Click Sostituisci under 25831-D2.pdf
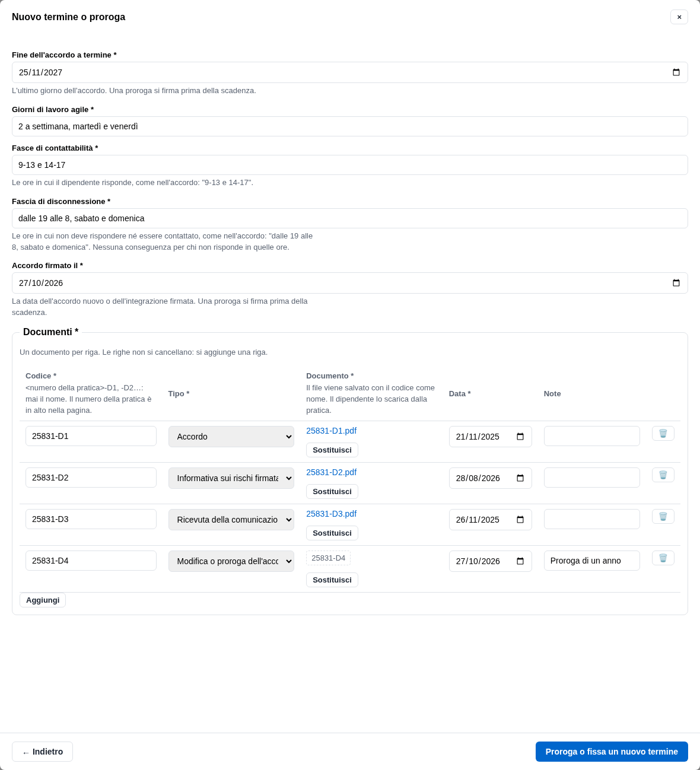 pos(332,492)
